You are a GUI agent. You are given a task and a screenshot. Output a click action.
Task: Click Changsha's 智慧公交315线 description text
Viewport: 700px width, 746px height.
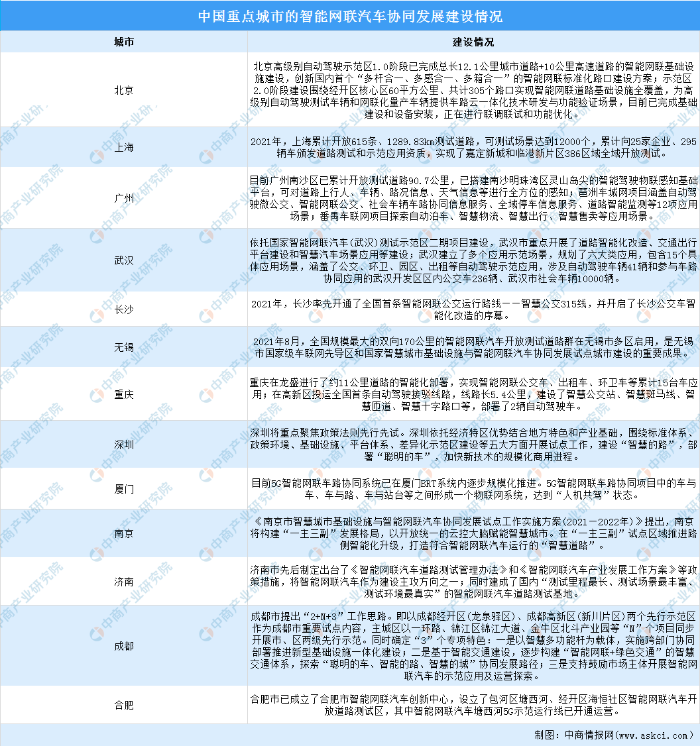473,309
